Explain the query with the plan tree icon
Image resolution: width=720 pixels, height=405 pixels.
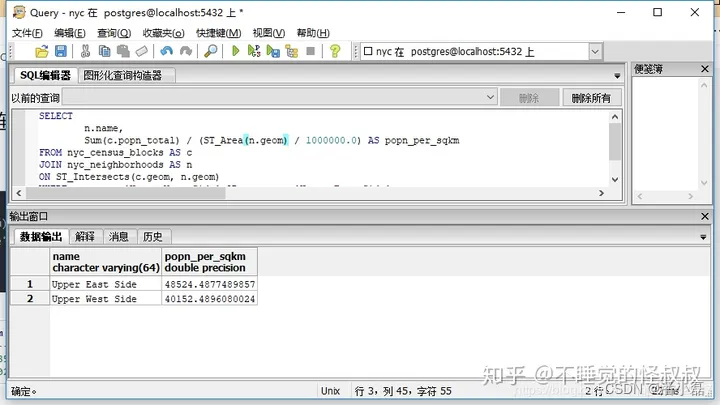pos(292,51)
